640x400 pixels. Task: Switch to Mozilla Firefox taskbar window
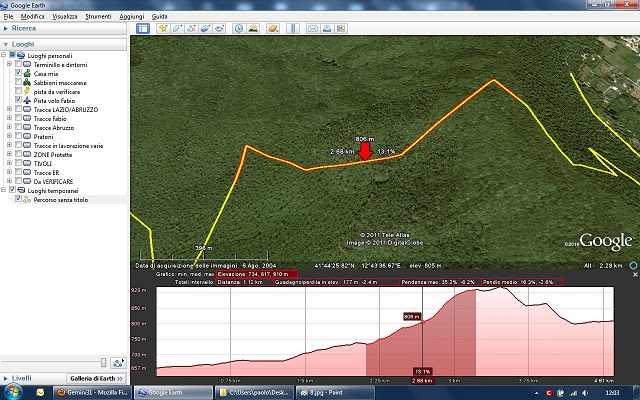pyautogui.click(x=92, y=393)
